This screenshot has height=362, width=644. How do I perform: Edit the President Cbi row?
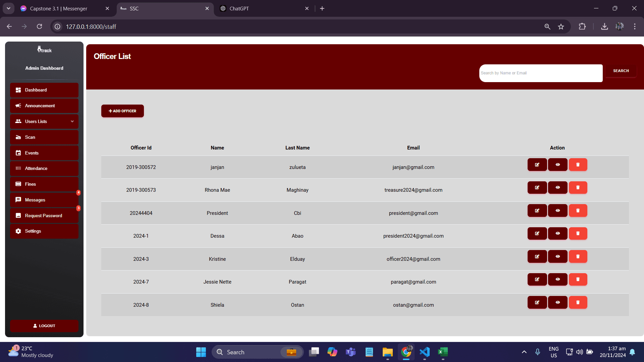pos(537,210)
